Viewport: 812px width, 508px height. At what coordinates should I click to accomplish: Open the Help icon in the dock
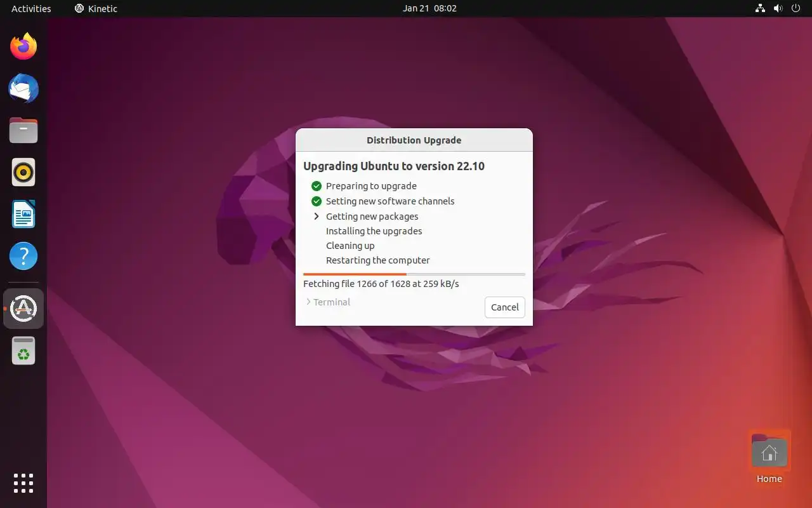23,256
